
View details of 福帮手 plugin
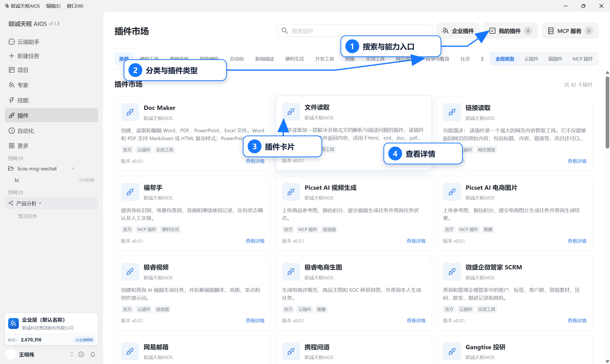255,241
